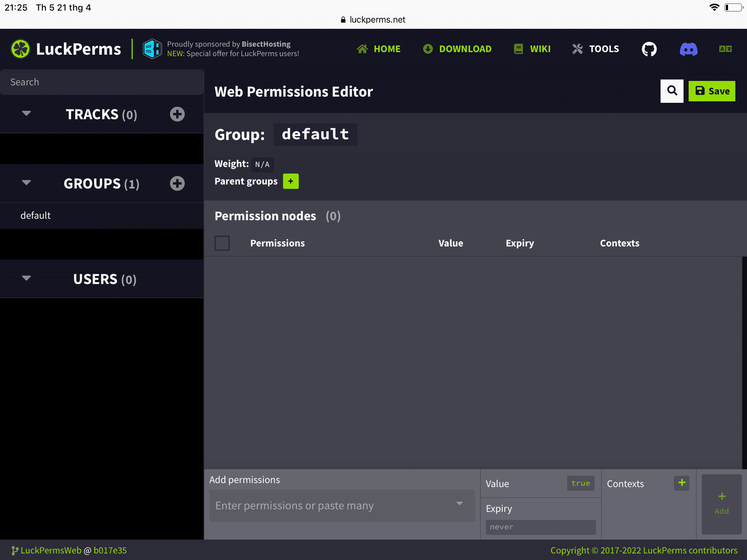Collapse the GROUPS section arrow

pos(26,183)
